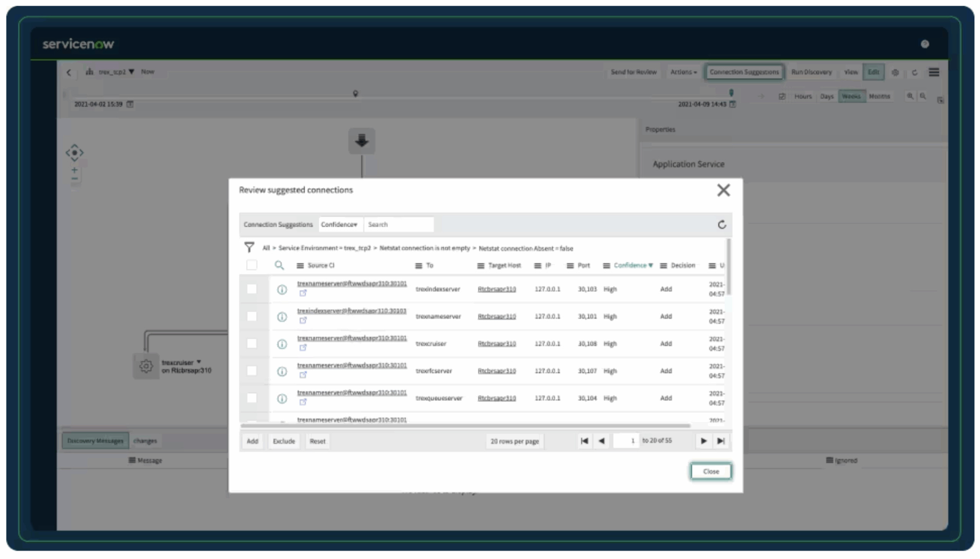Open the filter funnel icon in the dialog
Viewport: 980px width, 559px height.
[250, 247]
